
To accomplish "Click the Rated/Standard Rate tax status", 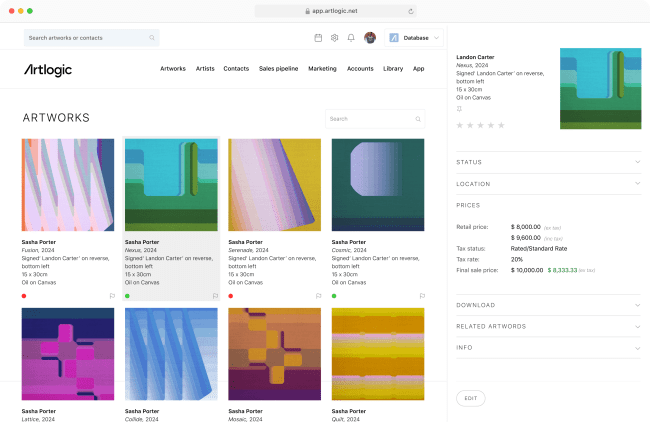I will click(538, 249).
